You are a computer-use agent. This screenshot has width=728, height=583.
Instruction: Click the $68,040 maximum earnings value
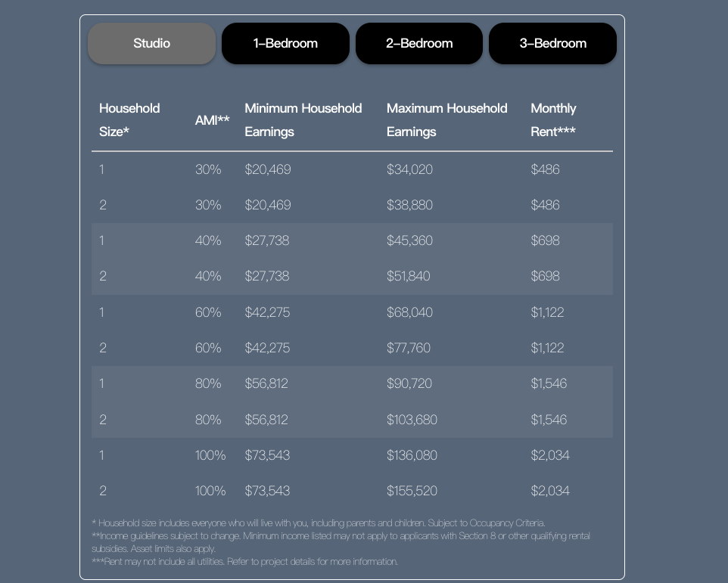409,312
